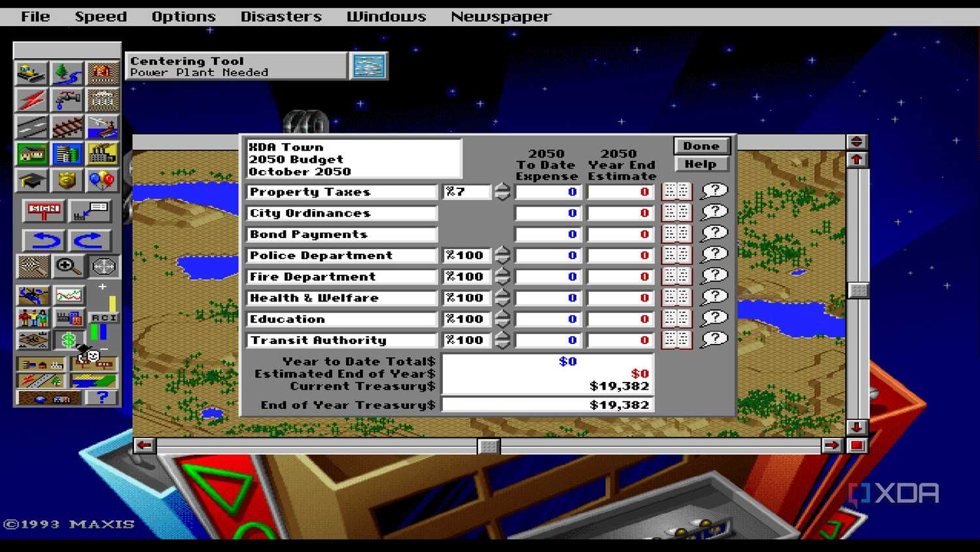Select the Landscape trees and water tool
Image resolution: width=980 pixels, height=552 pixels.
coord(67,73)
